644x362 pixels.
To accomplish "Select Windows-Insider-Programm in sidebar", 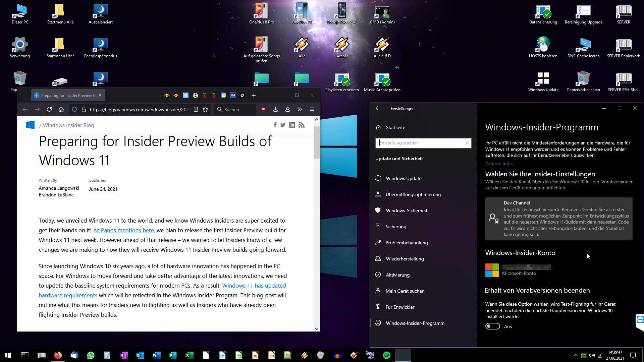I will 423,323.
